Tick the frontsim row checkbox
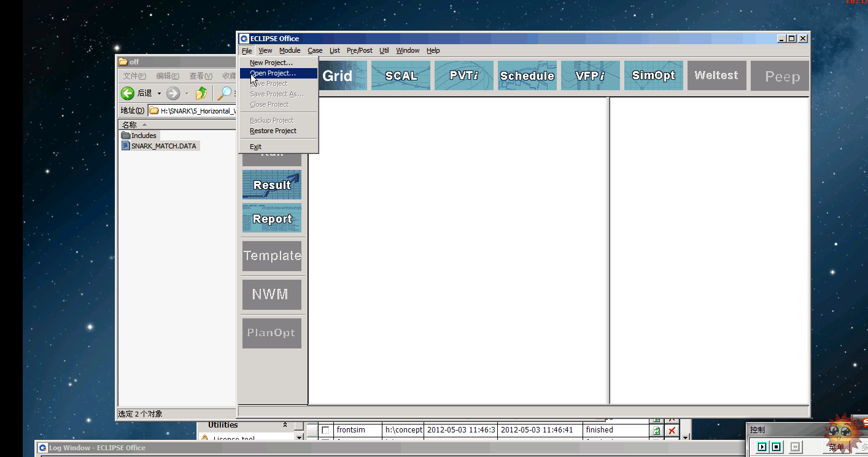 (x=325, y=431)
